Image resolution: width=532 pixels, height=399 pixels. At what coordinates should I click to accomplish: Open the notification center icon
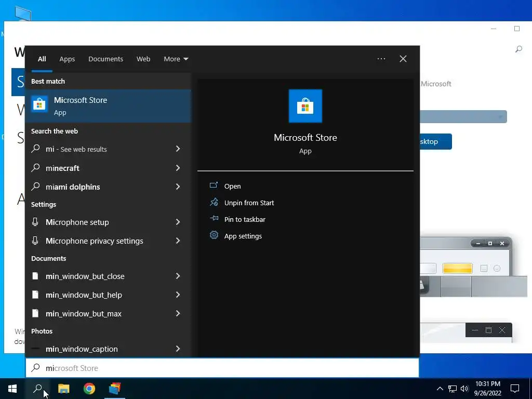[515, 389]
